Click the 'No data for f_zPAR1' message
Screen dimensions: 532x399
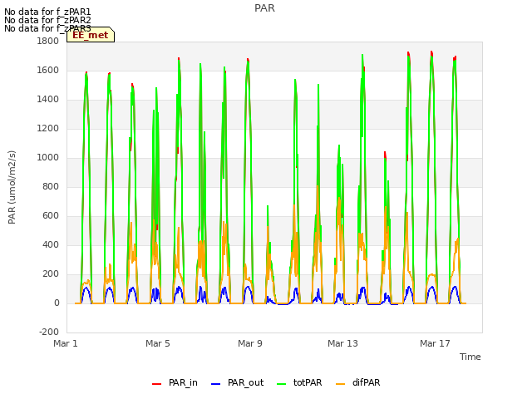47,12
